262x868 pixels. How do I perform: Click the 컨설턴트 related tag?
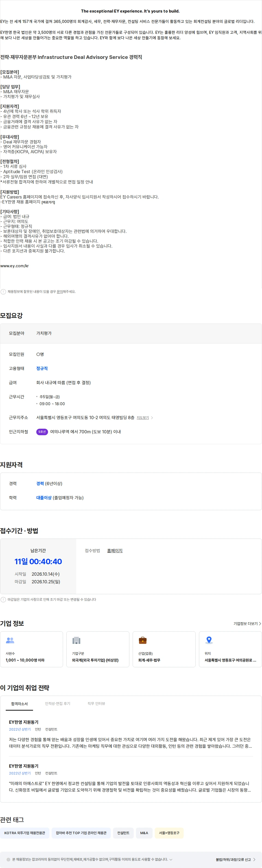click(x=123, y=833)
